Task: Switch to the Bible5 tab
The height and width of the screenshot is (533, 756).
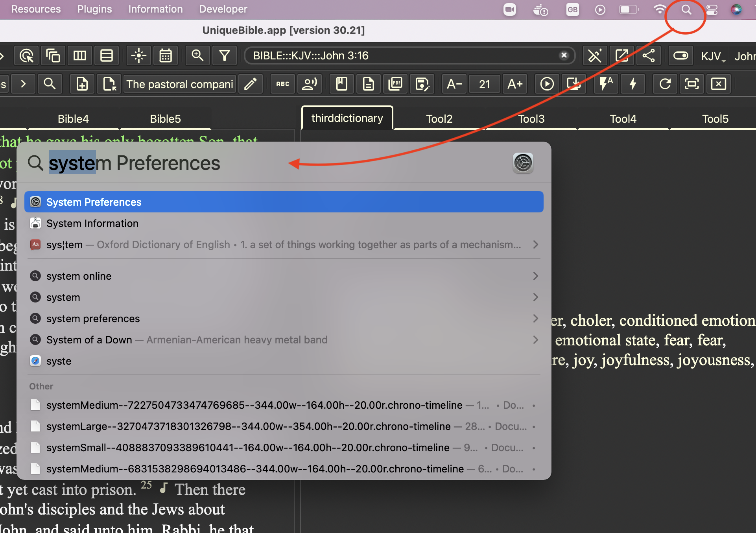Action: [x=165, y=118]
